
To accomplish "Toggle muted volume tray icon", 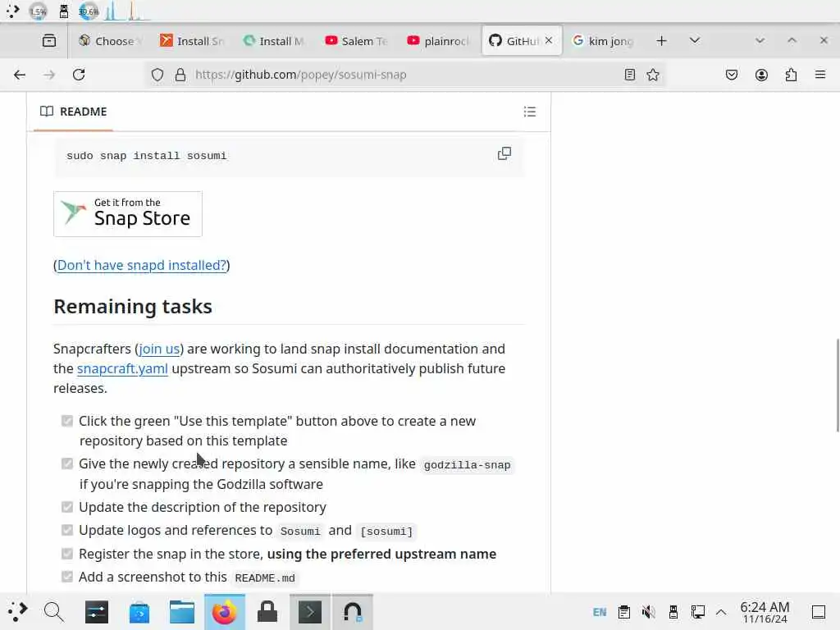I will pos(648,612).
